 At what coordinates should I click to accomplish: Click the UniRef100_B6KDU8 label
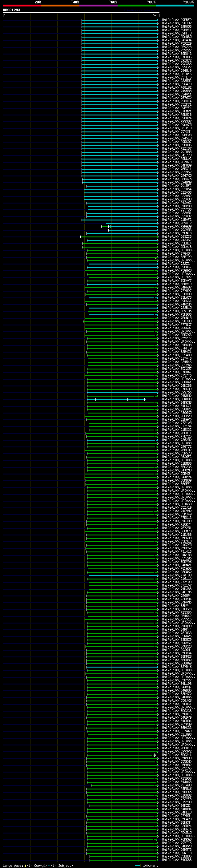[177, 399]
